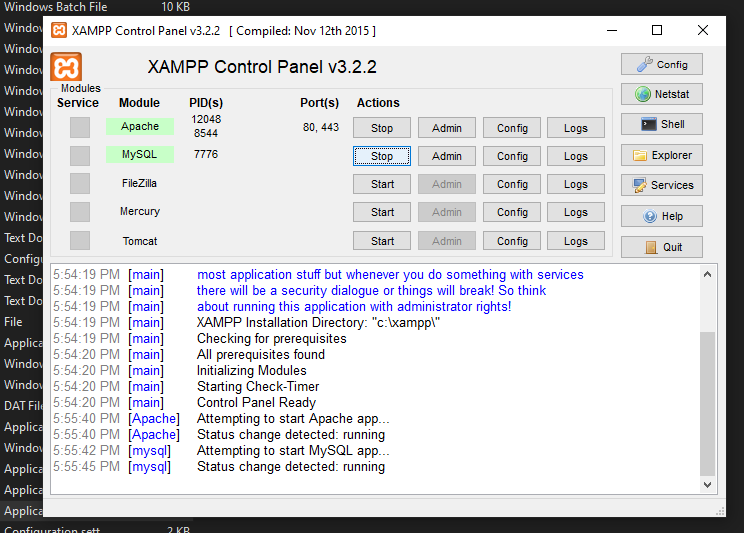Open the Config menu for Tomcat
This screenshot has width=744, height=533.
coord(512,241)
